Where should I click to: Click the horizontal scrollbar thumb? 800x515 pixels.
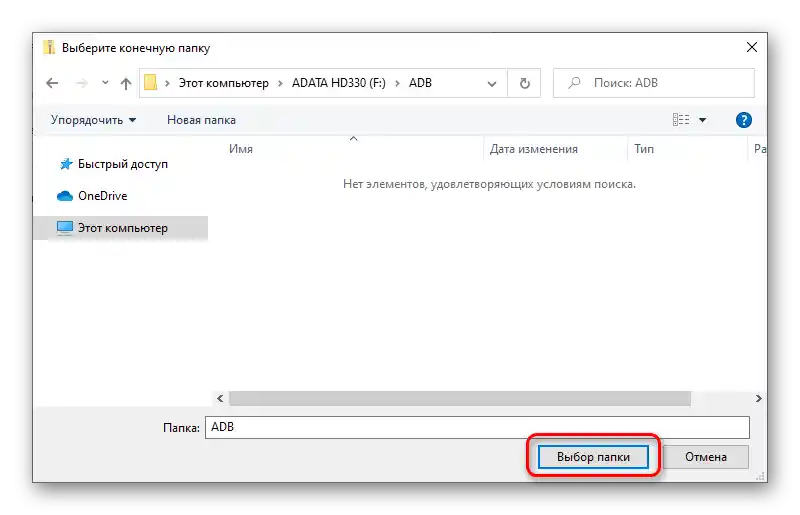coord(460,398)
